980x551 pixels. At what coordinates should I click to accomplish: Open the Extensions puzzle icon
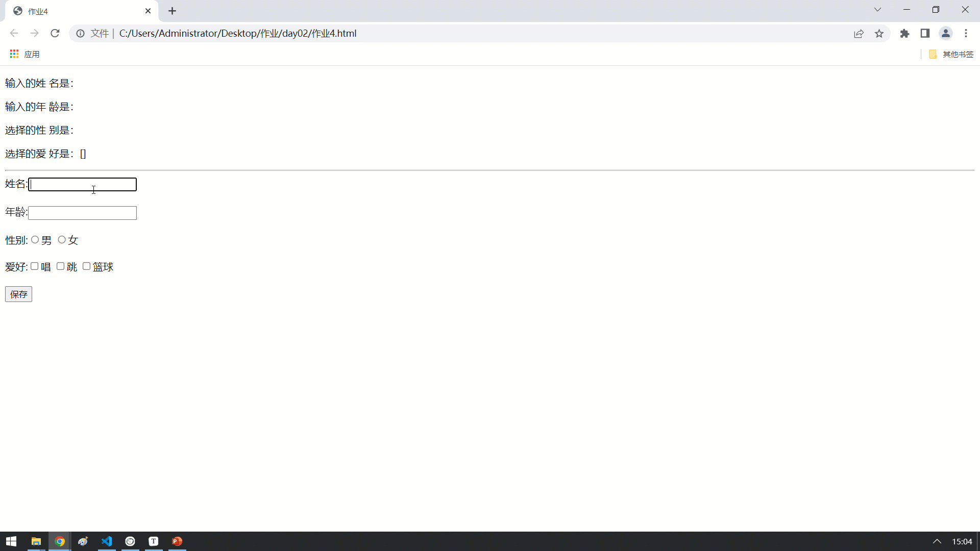tap(904, 33)
